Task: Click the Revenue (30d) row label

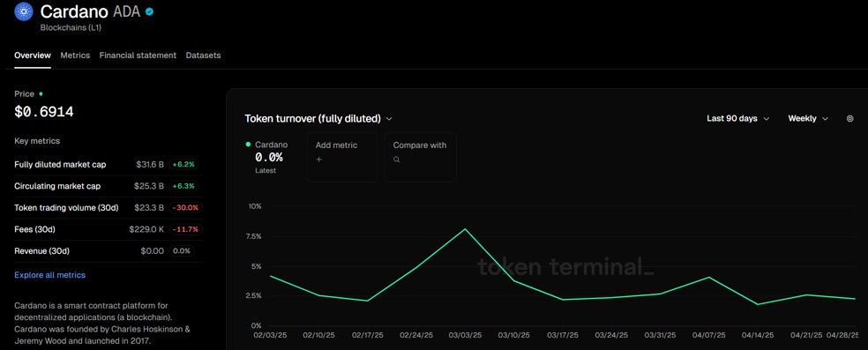Action: [x=42, y=251]
